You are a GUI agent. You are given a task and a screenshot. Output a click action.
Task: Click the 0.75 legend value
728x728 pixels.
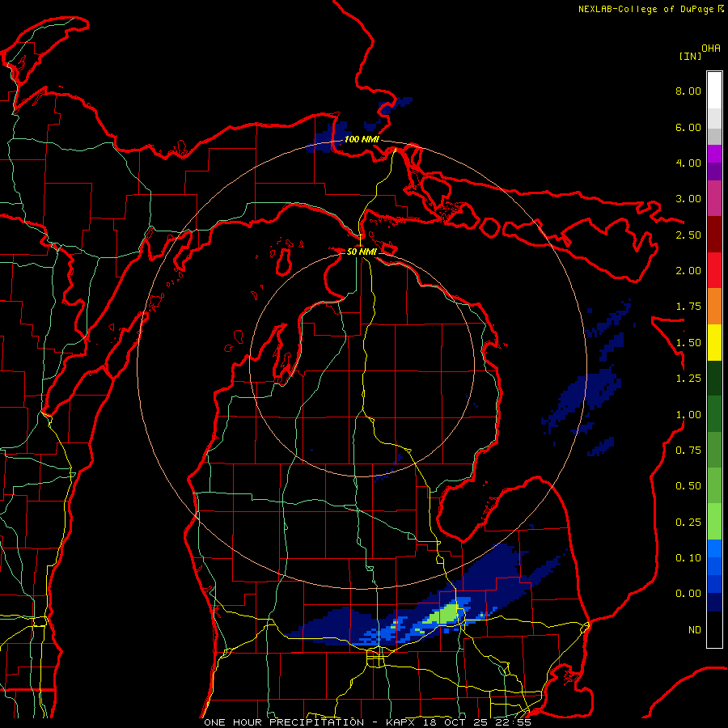pos(688,451)
